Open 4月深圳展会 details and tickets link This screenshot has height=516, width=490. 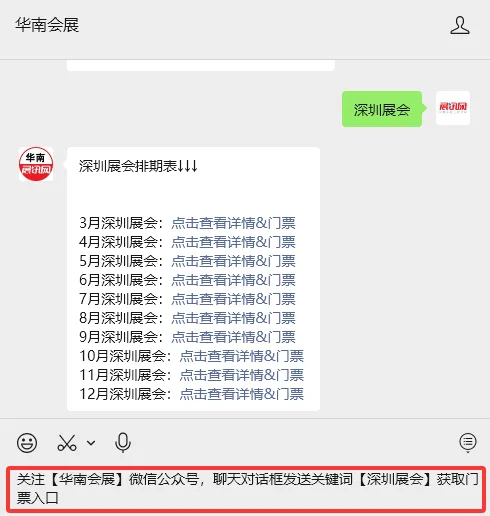click(x=233, y=242)
